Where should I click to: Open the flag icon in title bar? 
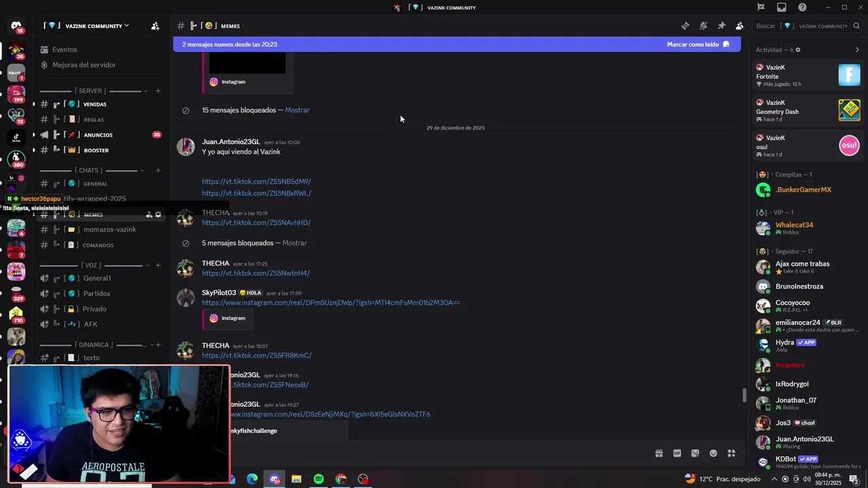pos(761,7)
